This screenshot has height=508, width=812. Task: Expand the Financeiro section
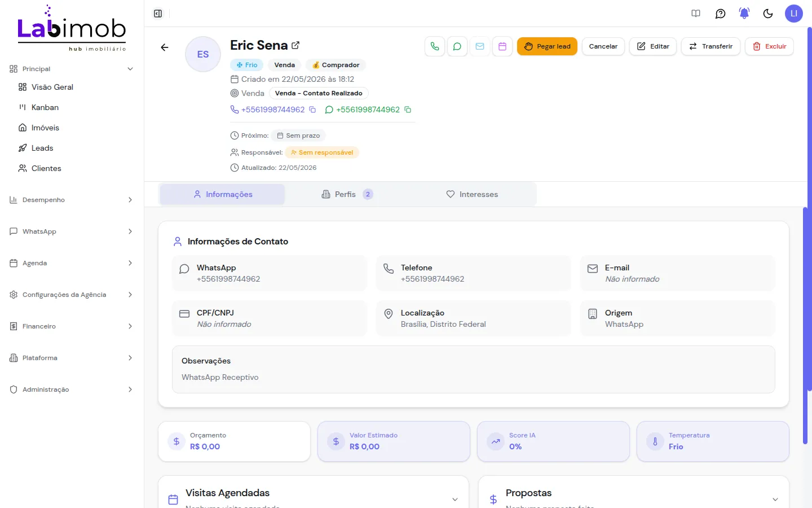[x=72, y=326]
